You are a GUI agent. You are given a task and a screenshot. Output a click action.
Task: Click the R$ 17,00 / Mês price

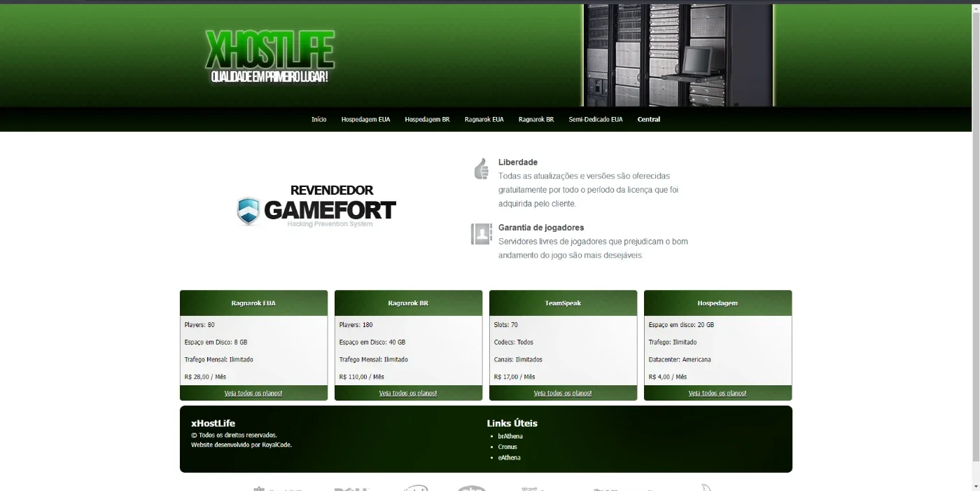point(514,377)
